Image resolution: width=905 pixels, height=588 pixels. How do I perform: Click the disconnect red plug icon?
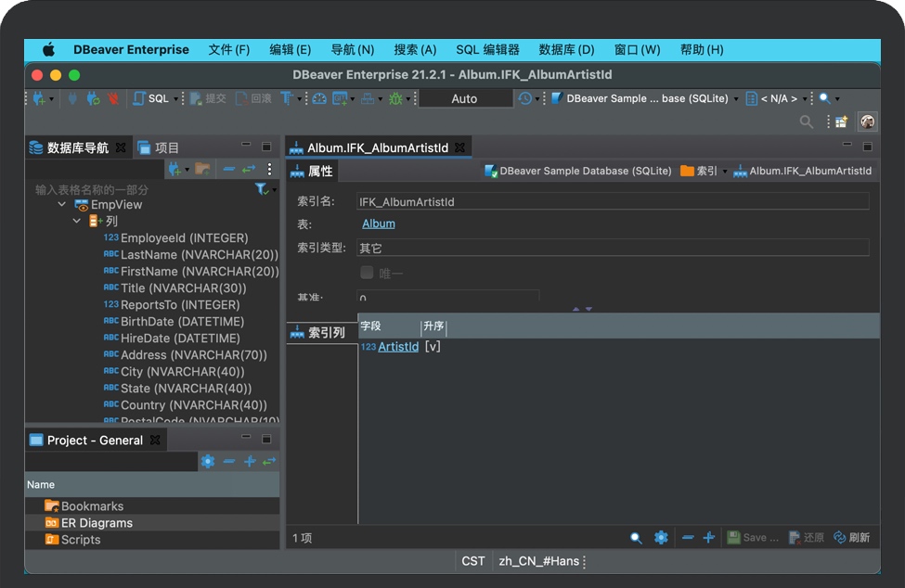pos(113,98)
